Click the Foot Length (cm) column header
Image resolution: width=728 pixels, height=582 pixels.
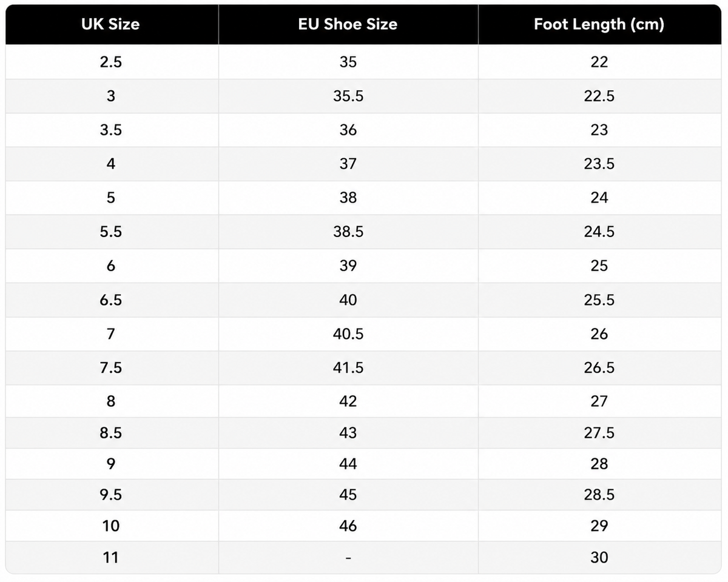click(599, 24)
